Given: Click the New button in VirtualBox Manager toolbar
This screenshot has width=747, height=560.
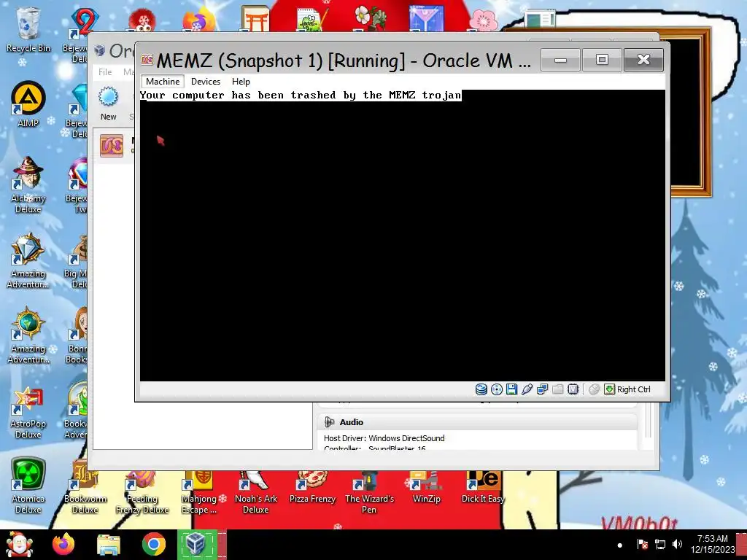Looking at the screenshot, I should 108,104.
